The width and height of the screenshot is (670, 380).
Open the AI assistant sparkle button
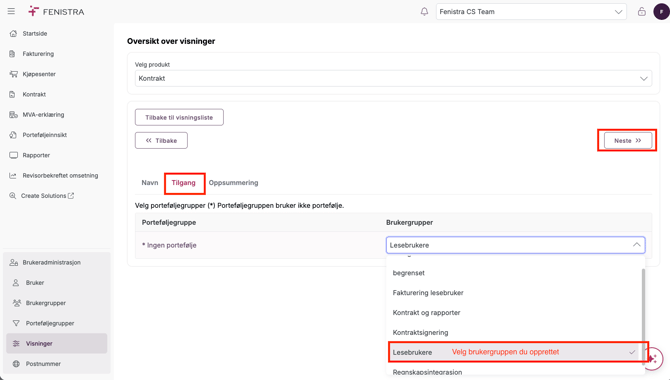click(652, 359)
